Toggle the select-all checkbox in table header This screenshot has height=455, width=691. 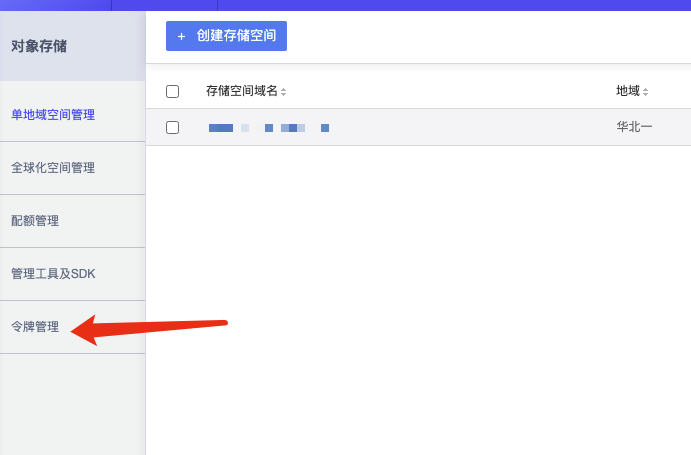pyautogui.click(x=172, y=91)
